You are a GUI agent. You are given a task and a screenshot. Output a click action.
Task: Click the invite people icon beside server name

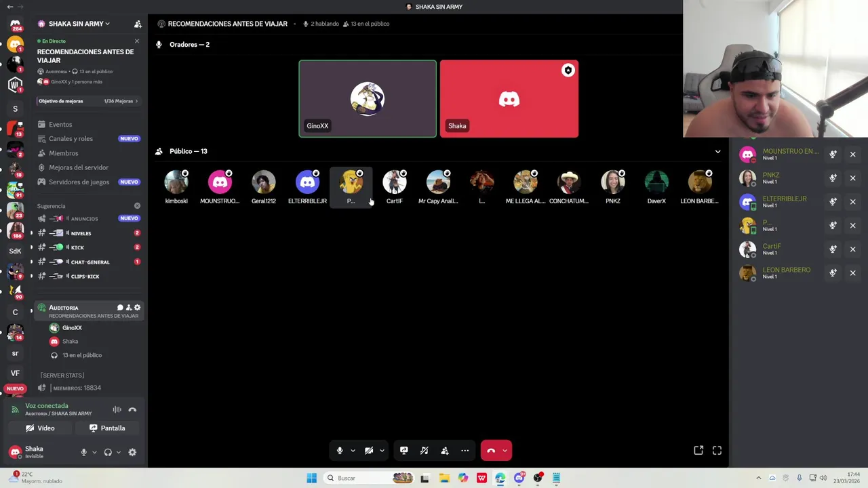[x=138, y=24]
